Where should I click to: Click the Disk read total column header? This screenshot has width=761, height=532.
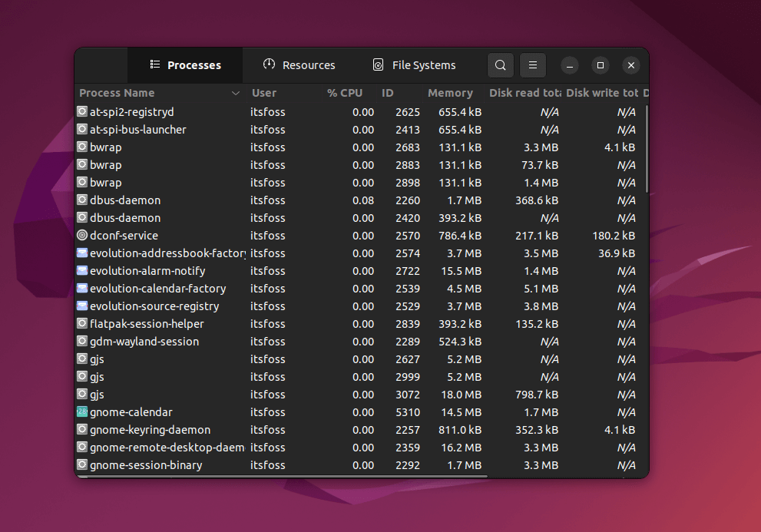click(525, 92)
